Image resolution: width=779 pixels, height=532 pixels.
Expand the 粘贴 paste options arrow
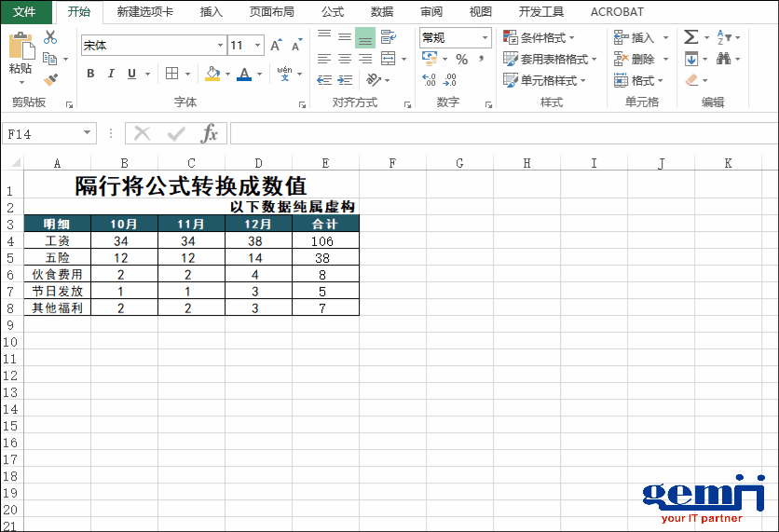(x=21, y=81)
